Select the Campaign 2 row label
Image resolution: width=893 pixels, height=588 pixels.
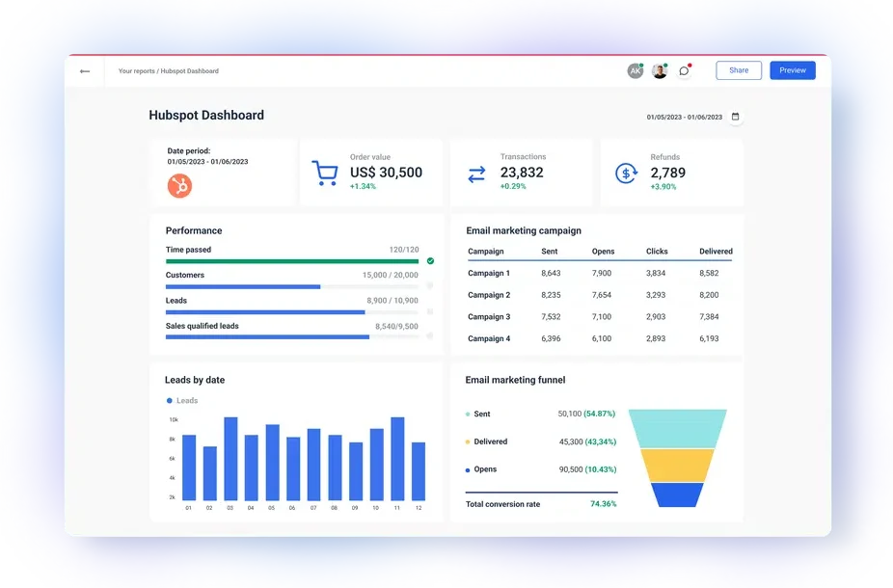489,295
